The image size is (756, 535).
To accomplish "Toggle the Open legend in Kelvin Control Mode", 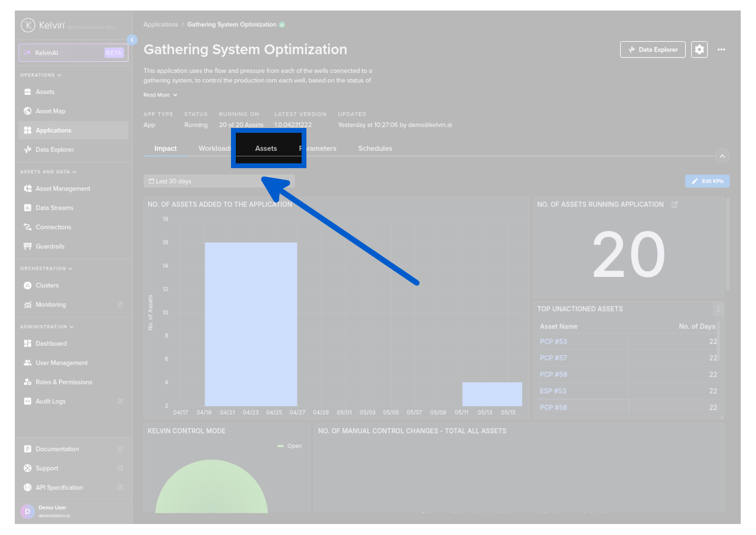I will coord(290,446).
